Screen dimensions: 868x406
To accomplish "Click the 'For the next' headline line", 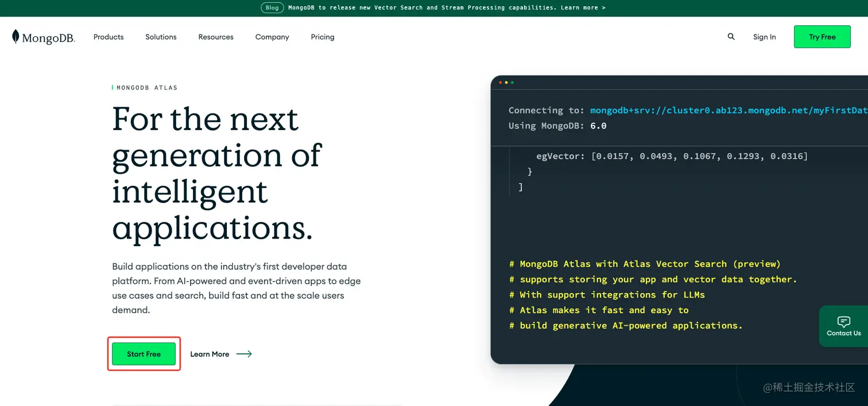I will click(206, 119).
